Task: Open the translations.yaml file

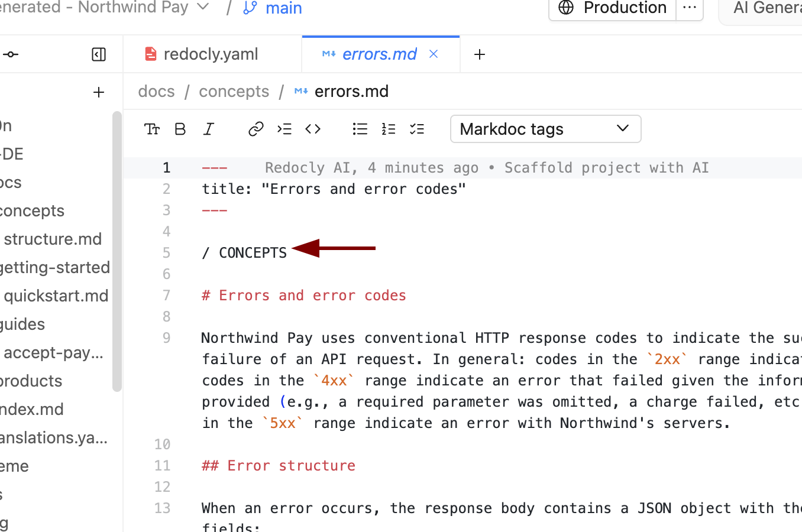Action: click(54, 437)
